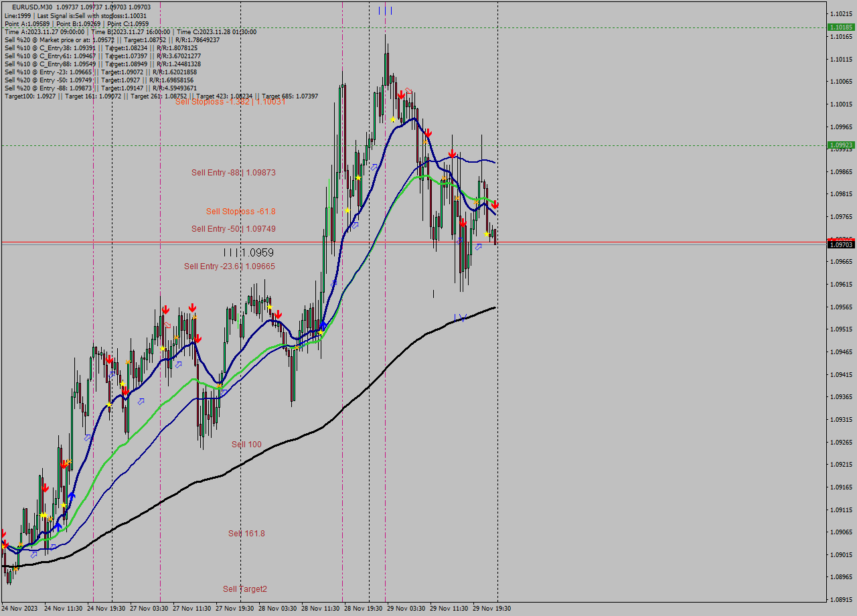Select the yellow star marker near 29 Nov 11:30
The image size is (857, 616).
coord(487,233)
